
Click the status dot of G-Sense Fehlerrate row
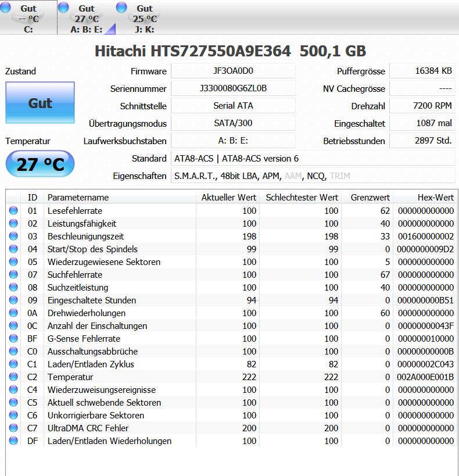[13, 338]
